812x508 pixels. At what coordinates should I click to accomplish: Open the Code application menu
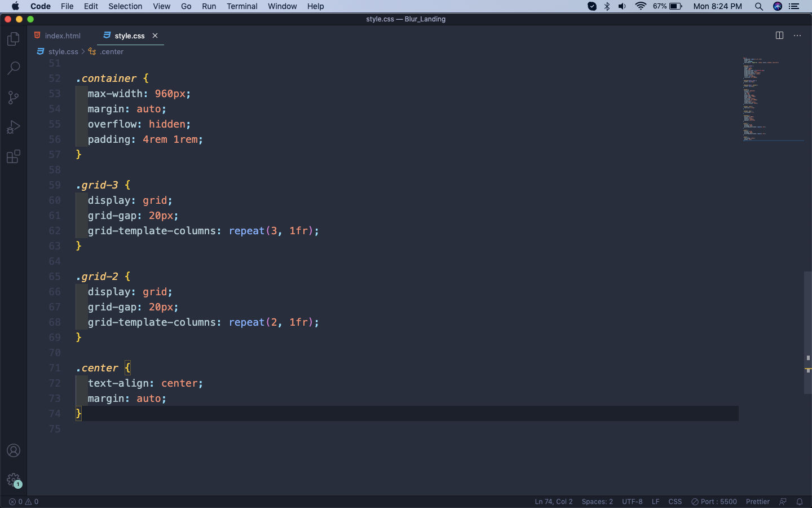[41, 6]
